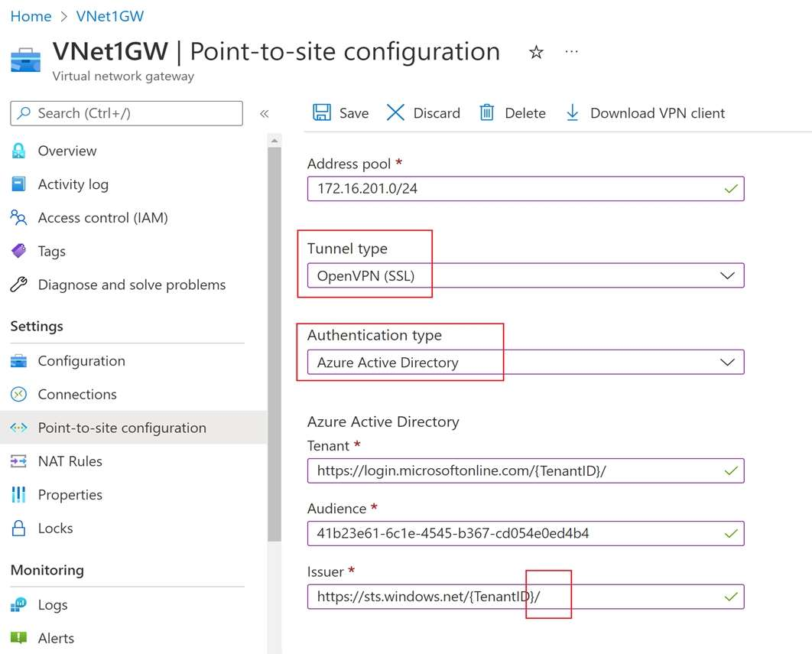The height and width of the screenshot is (654, 812).
Task: Click the Delete trash can icon
Action: click(x=487, y=113)
